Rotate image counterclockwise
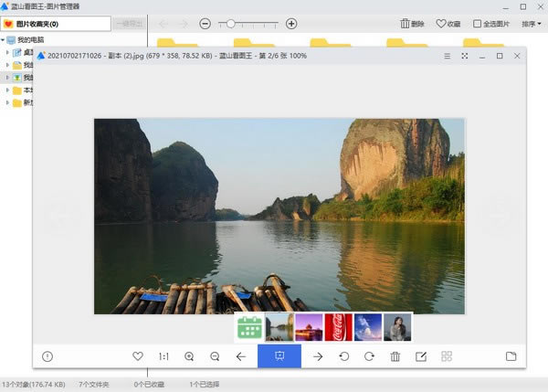 344,356
